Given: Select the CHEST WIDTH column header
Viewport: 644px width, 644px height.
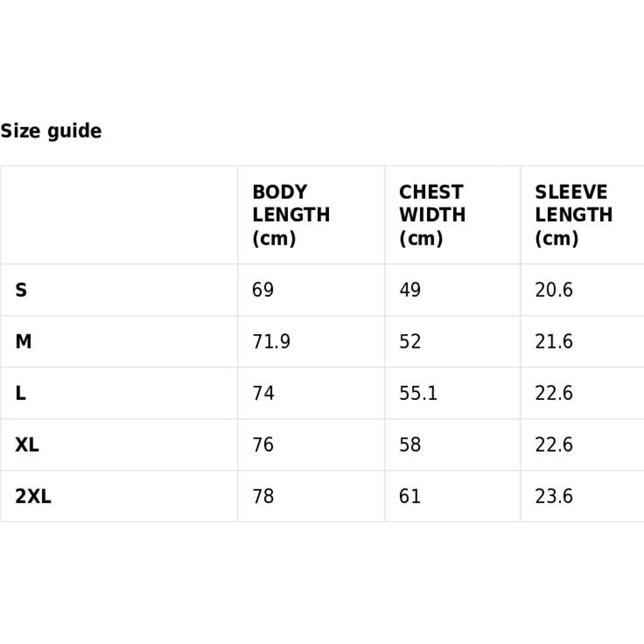Looking at the screenshot, I should [x=431, y=215].
